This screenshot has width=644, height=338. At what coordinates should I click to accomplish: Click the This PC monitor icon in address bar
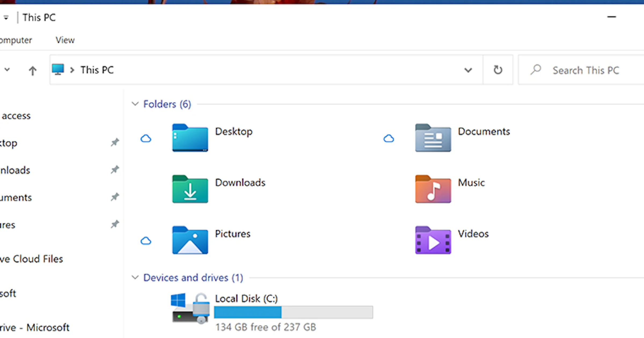click(x=58, y=69)
